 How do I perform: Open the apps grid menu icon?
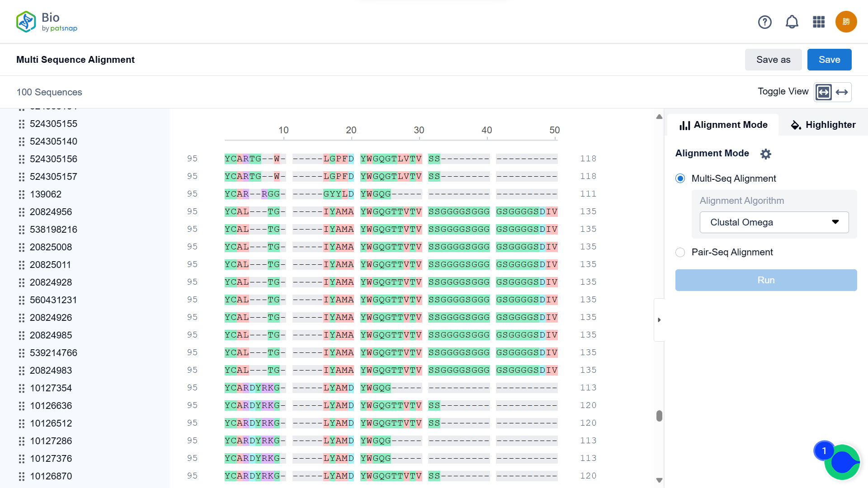819,22
